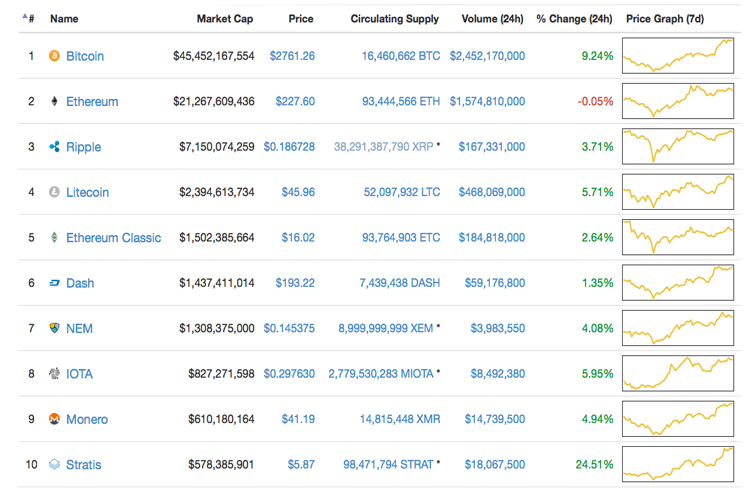
Task: Open the Ripple link
Action: (x=83, y=147)
